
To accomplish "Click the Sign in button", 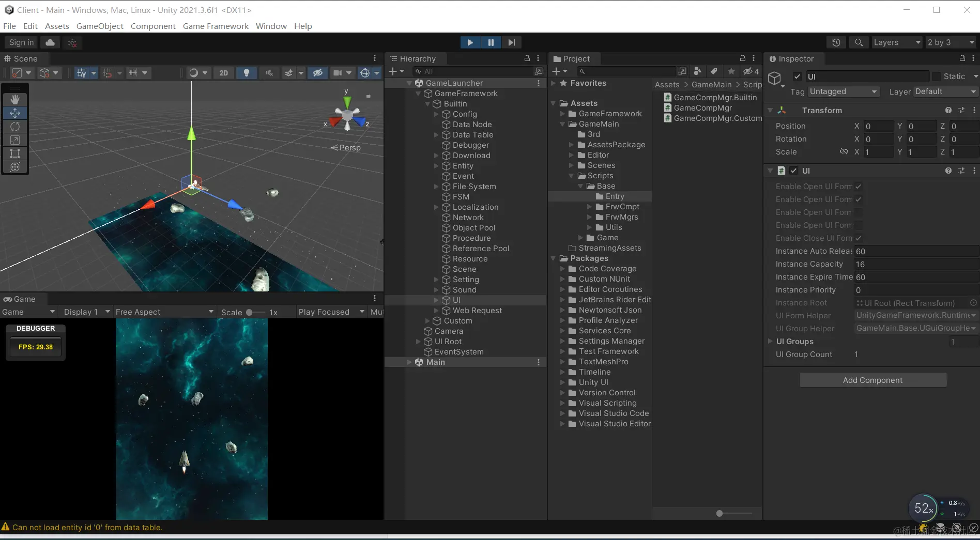I will click(21, 42).
